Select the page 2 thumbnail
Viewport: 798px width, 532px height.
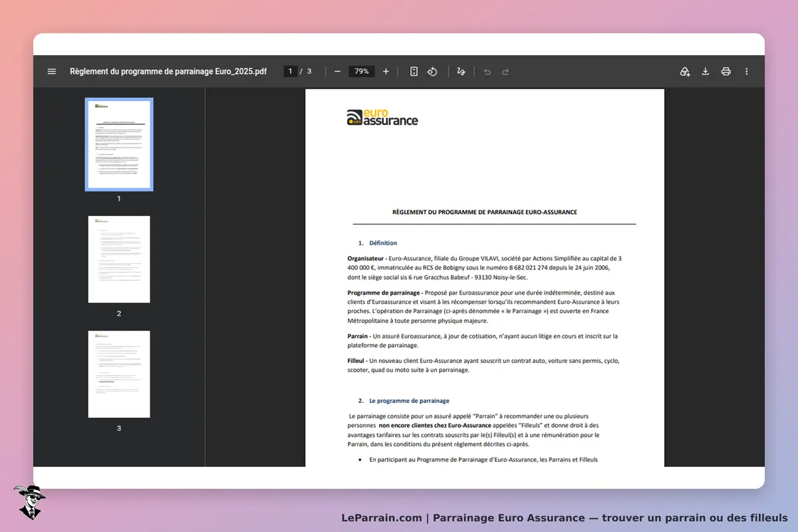point(119,259)
